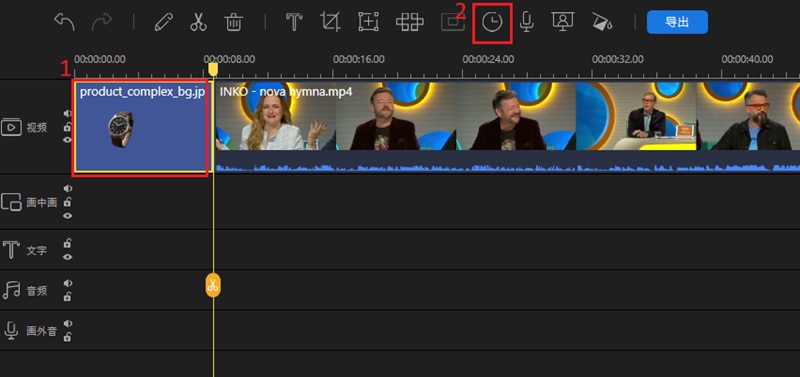Screen dimensions: 800x377
Task: Mute the 画外音 track speaker
Action: 67,323
